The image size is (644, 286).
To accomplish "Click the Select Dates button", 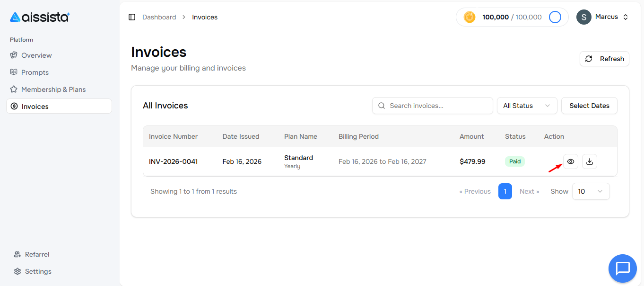I will pos(589,106).
